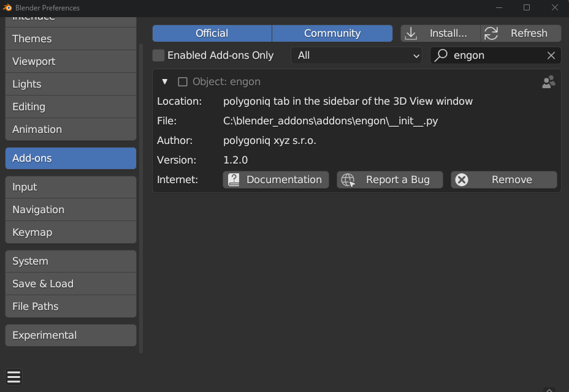This screenshot has height=392, width=569.
Task: Open the File Paths section
Action: (71, 306)
